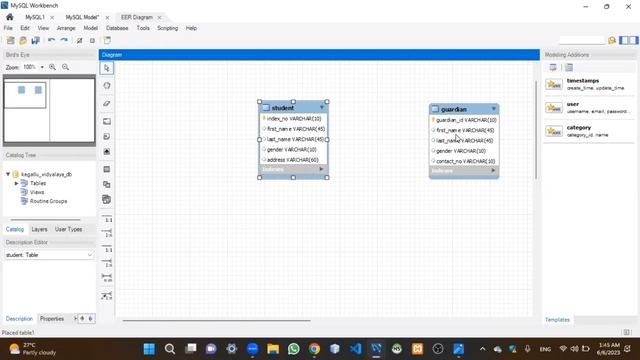640x360 pixels.
Task: Go to the Workbench home screen icon
Action: pos(9,17)
